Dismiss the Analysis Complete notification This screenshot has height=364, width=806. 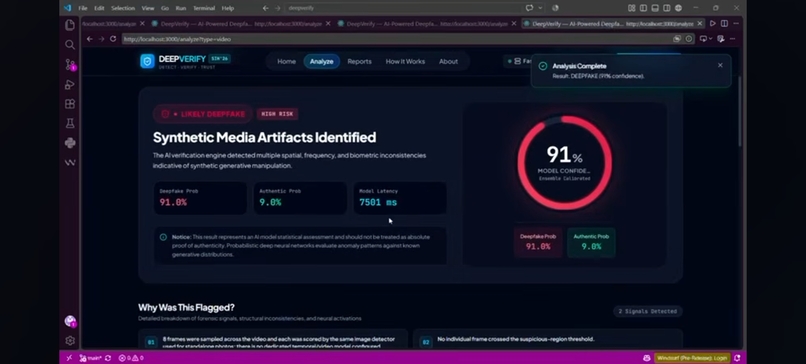point(720,65)
